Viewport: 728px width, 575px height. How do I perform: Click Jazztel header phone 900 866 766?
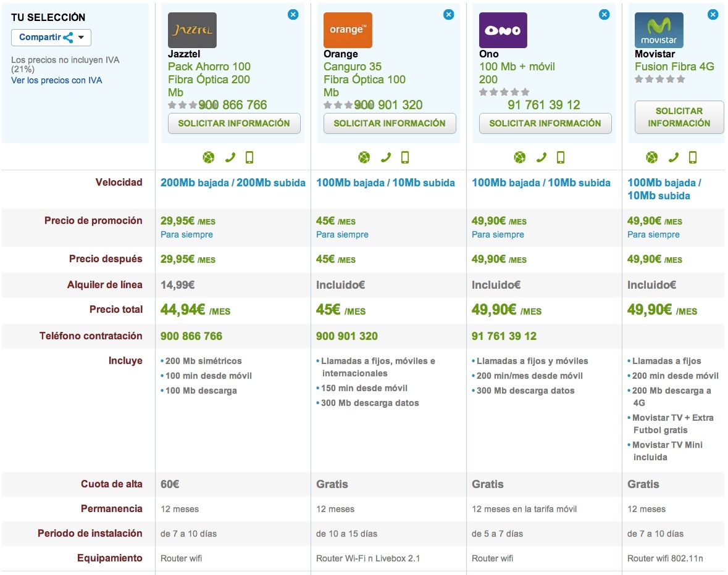click(233, 105)
